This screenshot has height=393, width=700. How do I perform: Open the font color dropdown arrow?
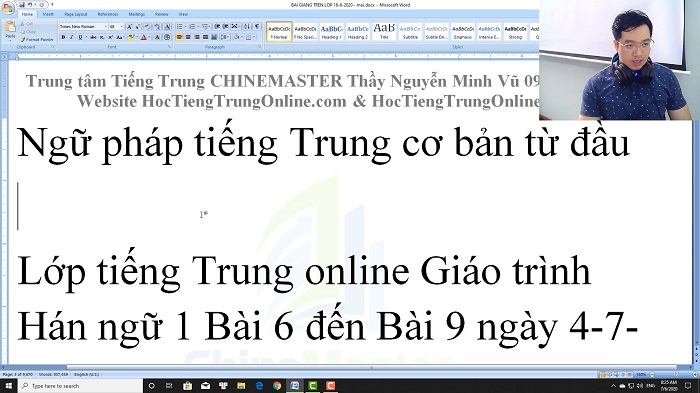tap(149, 38)
